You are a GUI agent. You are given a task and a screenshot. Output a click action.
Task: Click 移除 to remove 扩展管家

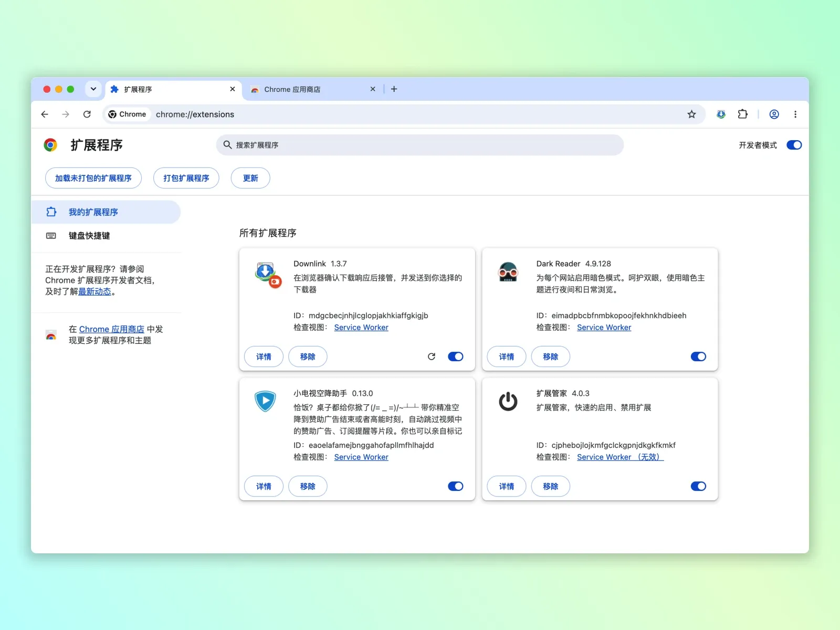tap(551, 486)
